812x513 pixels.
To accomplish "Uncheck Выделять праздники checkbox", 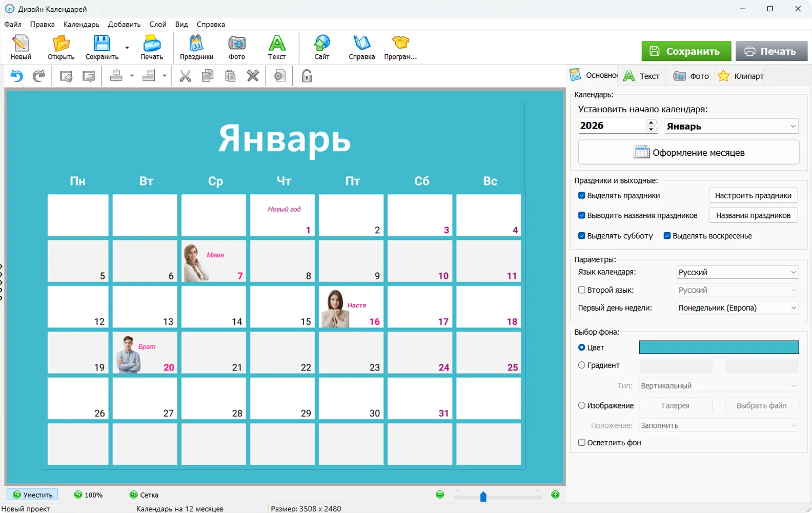I will click(x=582, y=195).
